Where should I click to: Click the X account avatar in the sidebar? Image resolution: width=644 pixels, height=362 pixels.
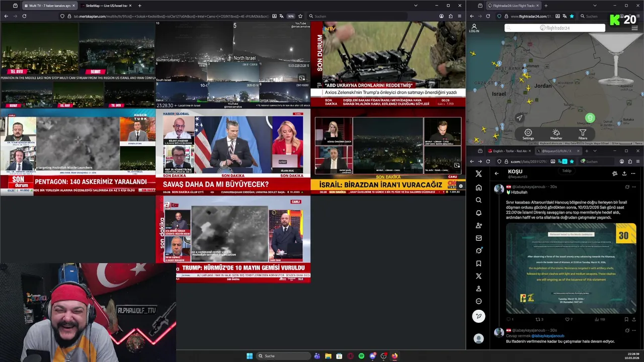[x=478, y=339]
